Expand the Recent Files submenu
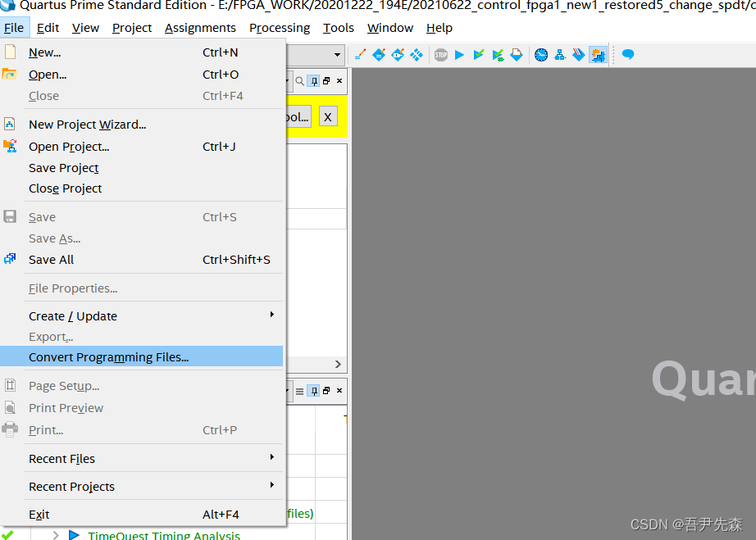756x540 pixels. point(272,456)
